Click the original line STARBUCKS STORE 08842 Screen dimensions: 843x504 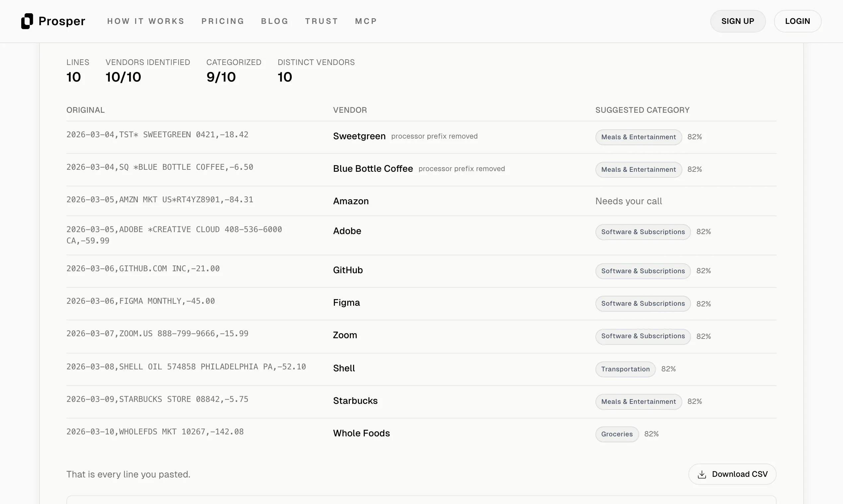[157, 400]
